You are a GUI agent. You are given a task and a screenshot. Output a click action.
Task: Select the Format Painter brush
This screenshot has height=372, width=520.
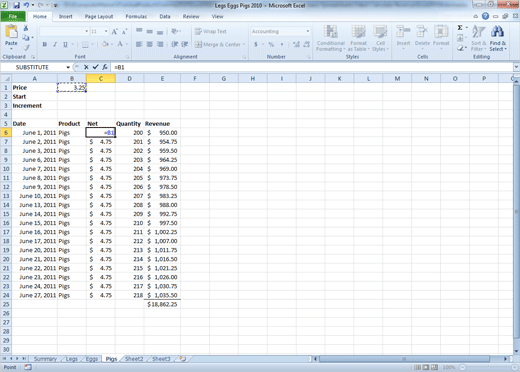point(26,48)
